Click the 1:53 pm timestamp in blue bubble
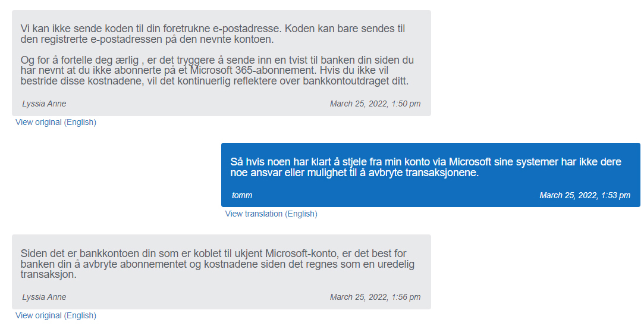Screen dimensions: 644x332 tap(585, 195)
